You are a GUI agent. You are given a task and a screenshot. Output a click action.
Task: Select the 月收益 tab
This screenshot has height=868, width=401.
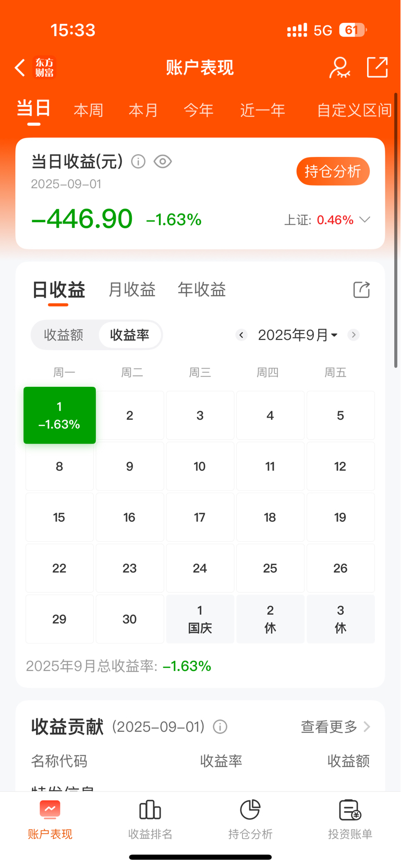[x=132, y=289]
